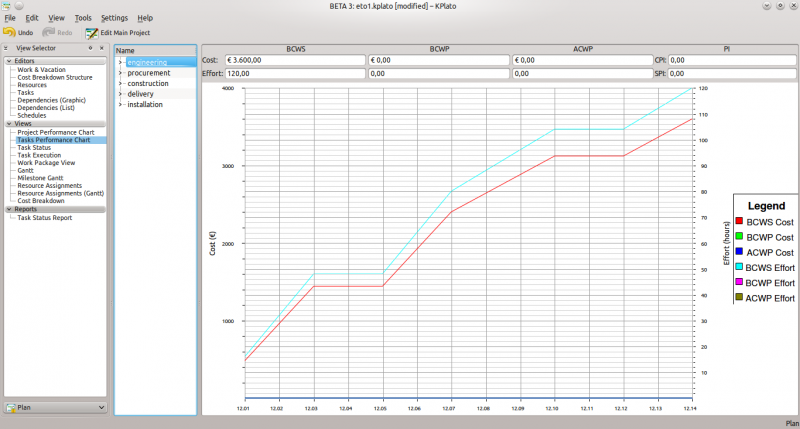
Task: Select the construction task
Action: 148,83
